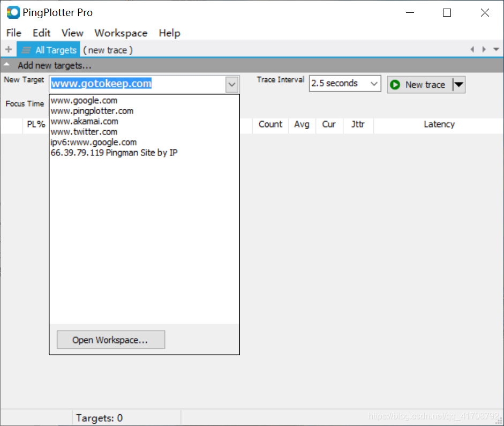Collapse the Add new targets panel arrow
504x426 pixels.
point(6,64)
